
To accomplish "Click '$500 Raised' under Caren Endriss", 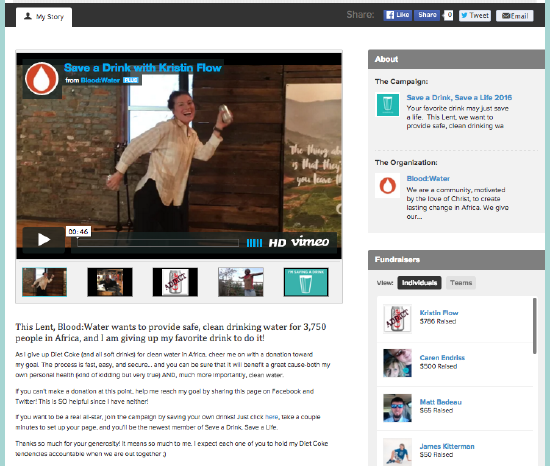I will coord(438,366).
